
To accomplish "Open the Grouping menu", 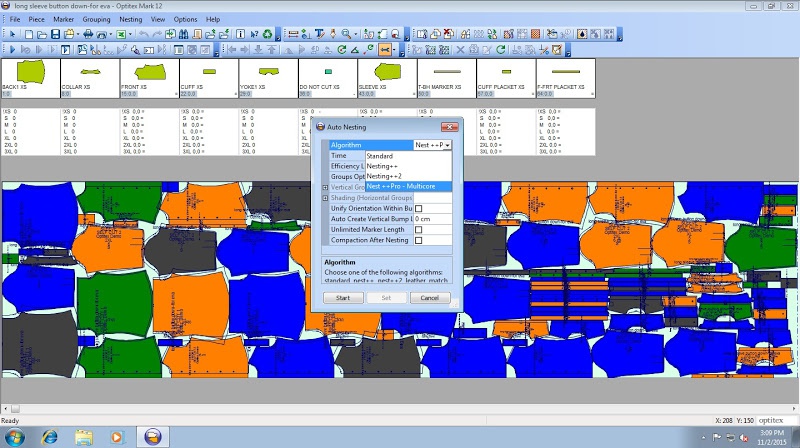I will tap(96, 19).
